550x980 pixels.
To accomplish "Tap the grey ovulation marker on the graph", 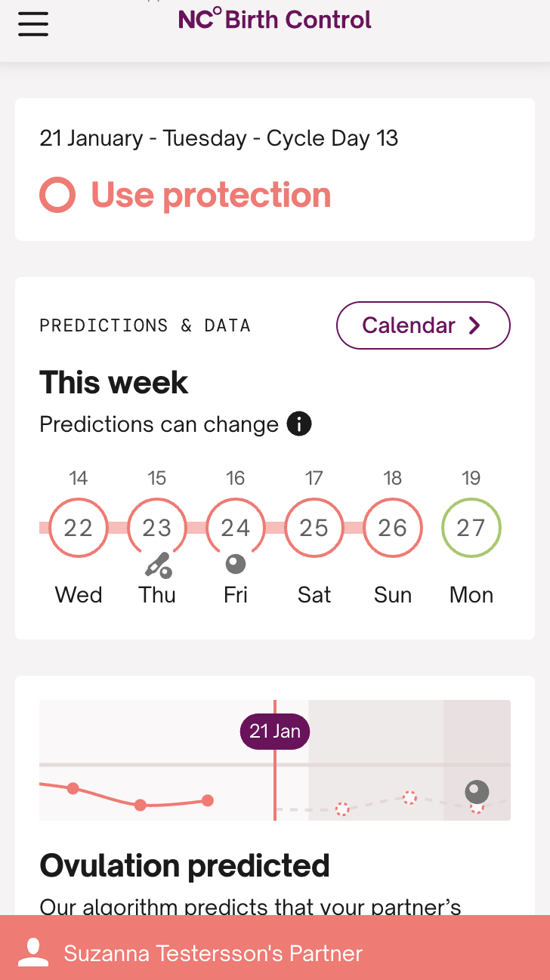I will point(477,792).
